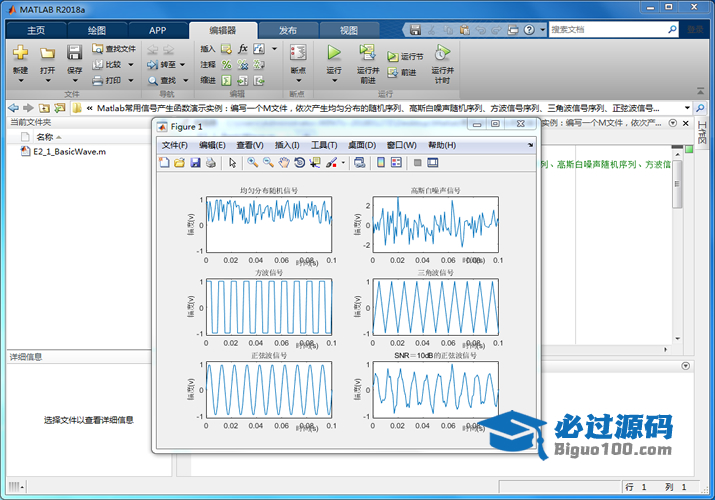Click the insert section icon beside 插入
715x500 pixels.
tap(226, 49)
